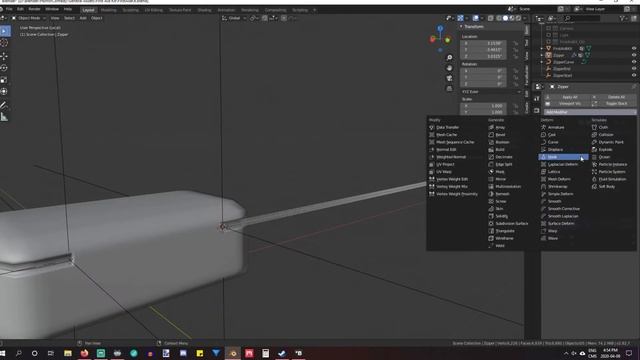Add the Shrinkwrap modifier
This screenshot has width=640, height=360.
coord(558,187)
